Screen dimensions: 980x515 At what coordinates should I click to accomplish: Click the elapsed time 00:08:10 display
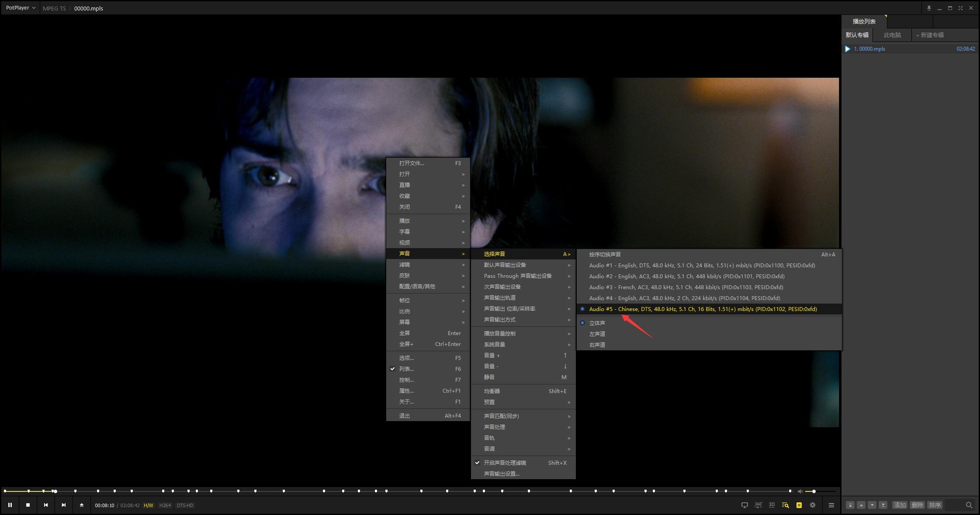pos(104,505)
